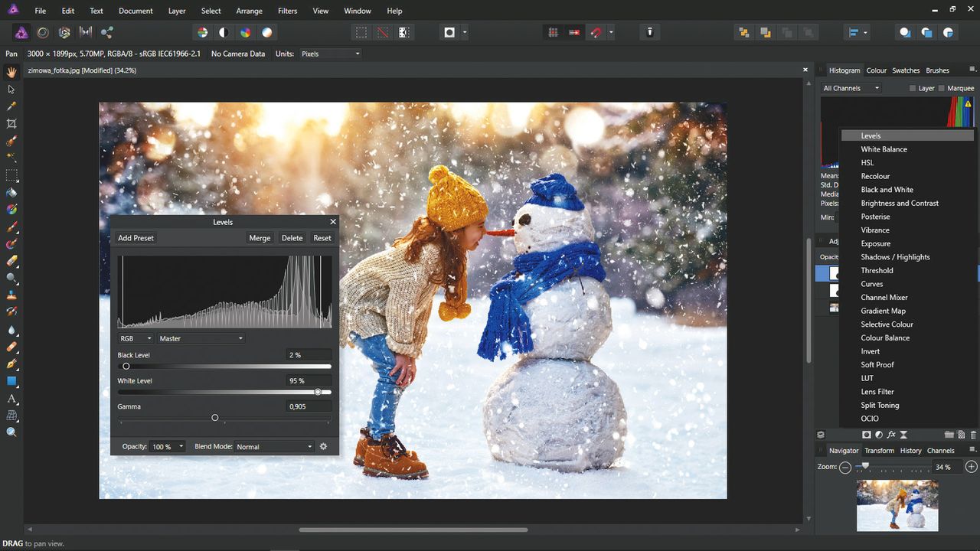
Task: Apply Auto Colours from the toolbar
Action: [x=245, y=32]
